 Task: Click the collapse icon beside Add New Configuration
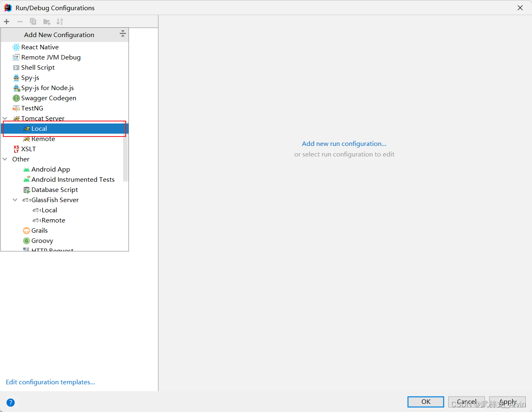point(122,33)
